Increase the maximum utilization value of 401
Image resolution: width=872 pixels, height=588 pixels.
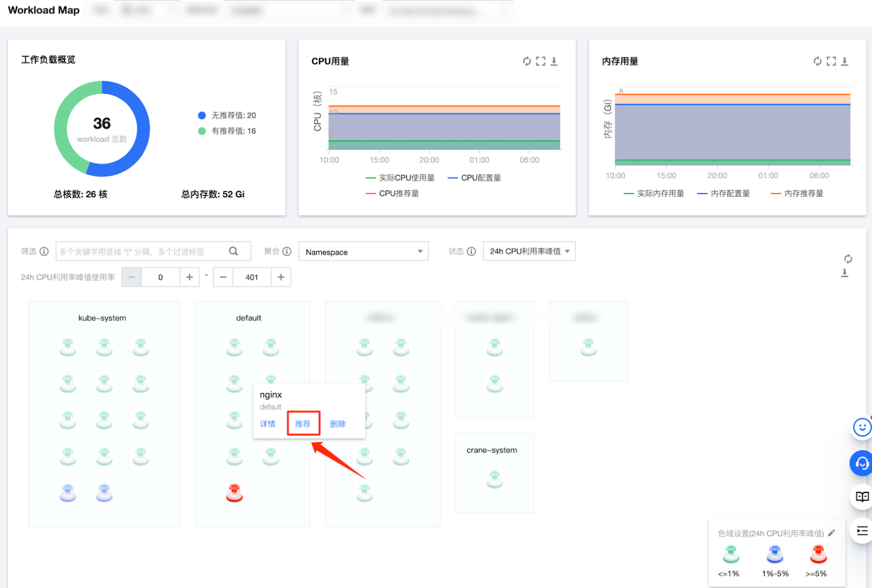coord(281,277)
